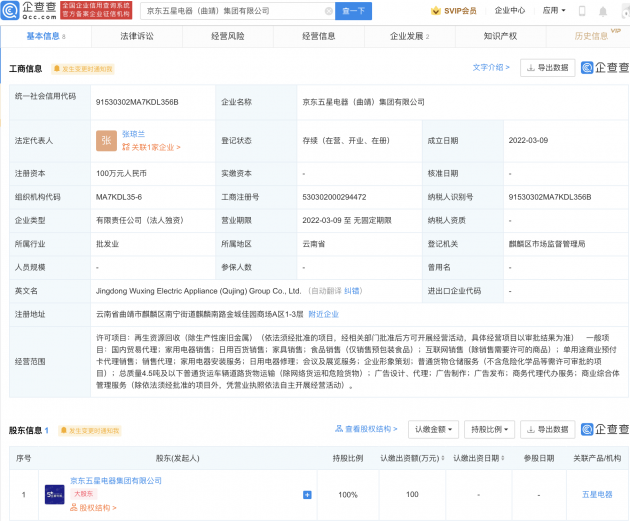Click the mobile phone icon in the header
The width and height of the screenshot is (630, 521).
tap(582, 11)
